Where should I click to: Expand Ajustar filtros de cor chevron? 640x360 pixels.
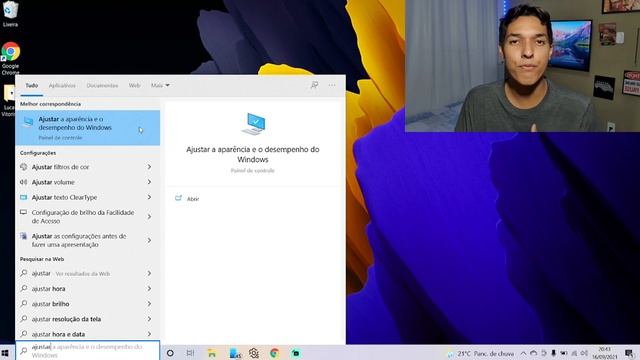(149, 167)
